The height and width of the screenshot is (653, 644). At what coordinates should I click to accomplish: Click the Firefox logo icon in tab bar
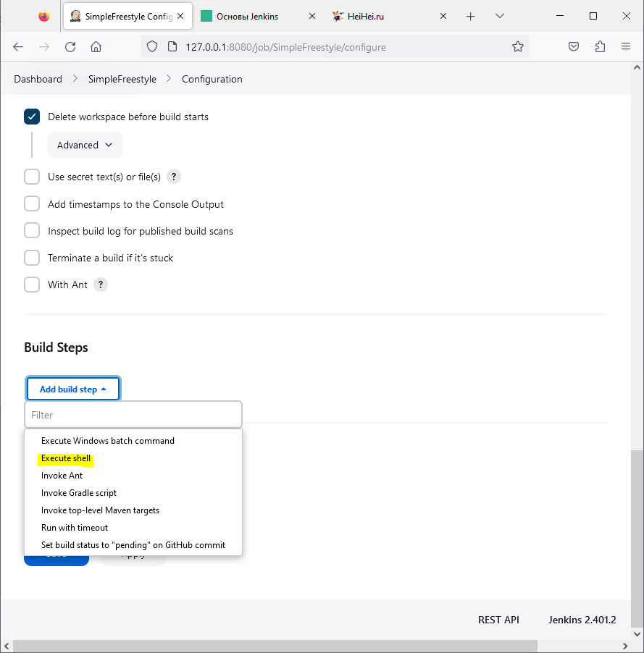[x=43, y=16]
